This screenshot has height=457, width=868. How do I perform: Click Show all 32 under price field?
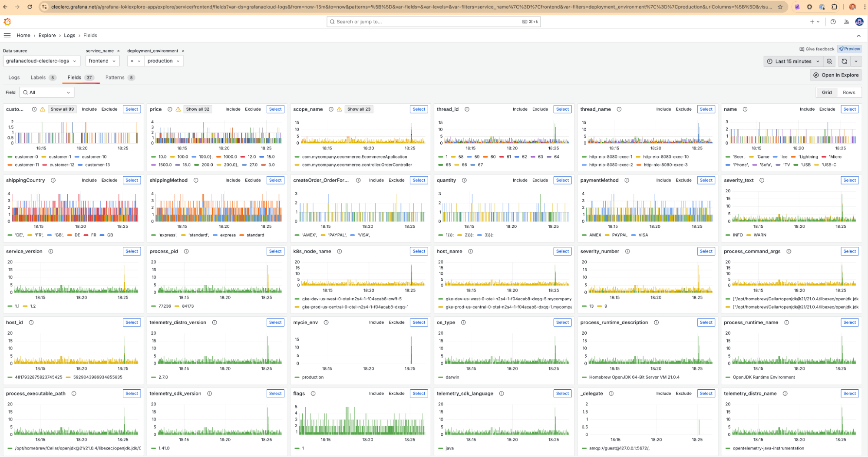tap(198, 109)
